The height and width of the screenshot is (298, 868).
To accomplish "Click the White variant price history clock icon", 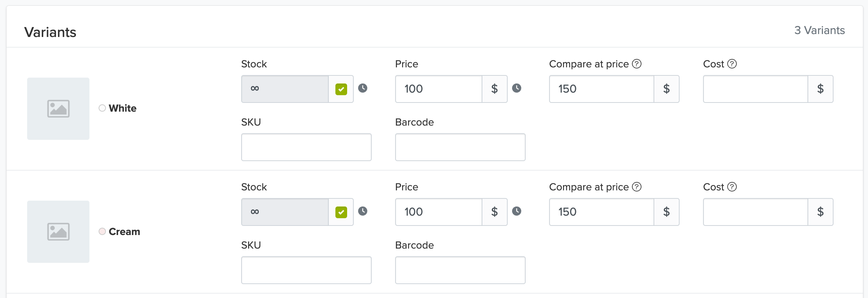I will click(516, 88).
